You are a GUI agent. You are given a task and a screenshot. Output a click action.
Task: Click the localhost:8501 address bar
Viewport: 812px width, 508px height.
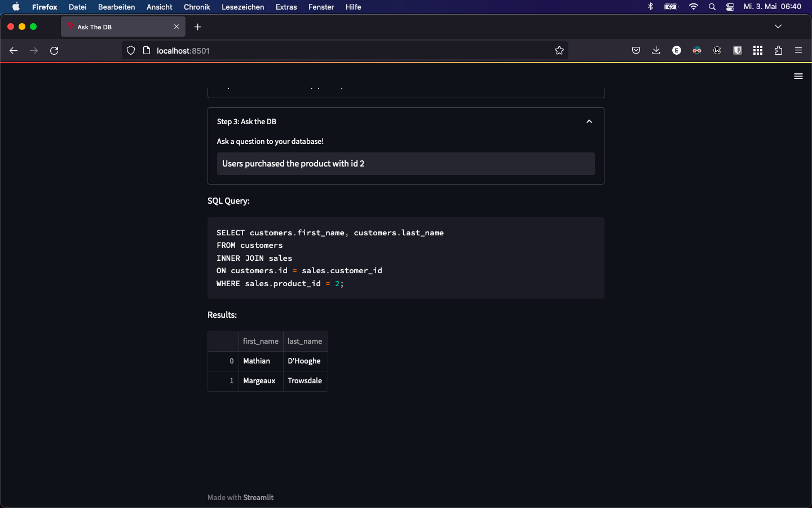pos(344,51)
